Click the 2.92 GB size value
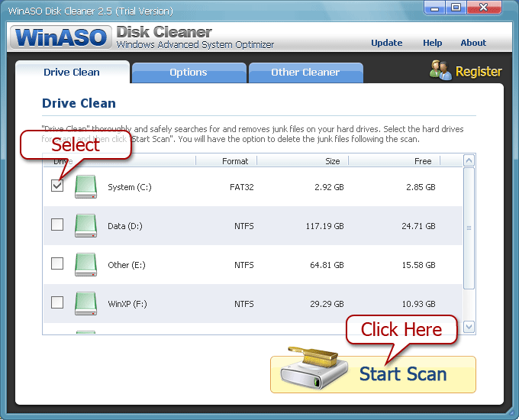This screenshot has height=420, width=519. 329,187
